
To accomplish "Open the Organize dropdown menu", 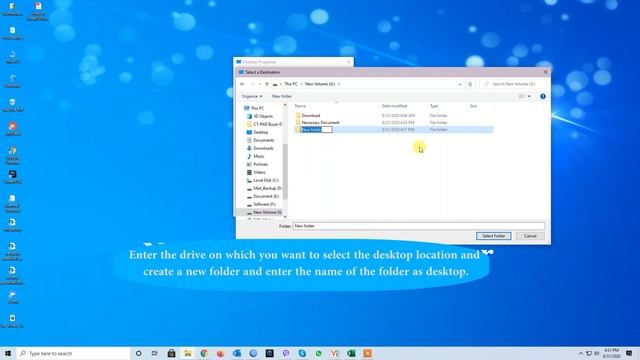I will (x=252, y=96).
